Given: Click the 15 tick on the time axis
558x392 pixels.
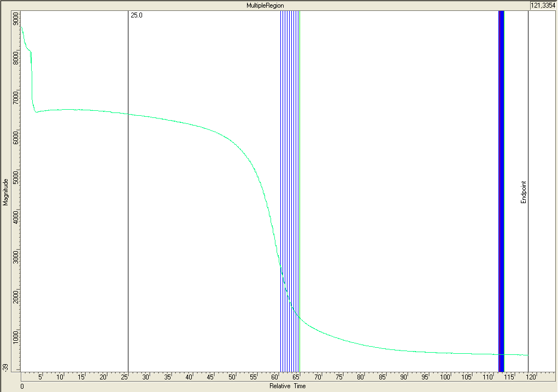Looking at the screenshot, I should [81, 377].
